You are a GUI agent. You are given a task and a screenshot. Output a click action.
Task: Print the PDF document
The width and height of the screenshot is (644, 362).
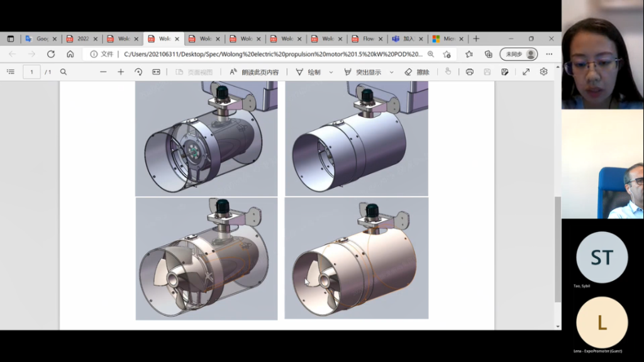pyautogui.click(x=469, y=72)
